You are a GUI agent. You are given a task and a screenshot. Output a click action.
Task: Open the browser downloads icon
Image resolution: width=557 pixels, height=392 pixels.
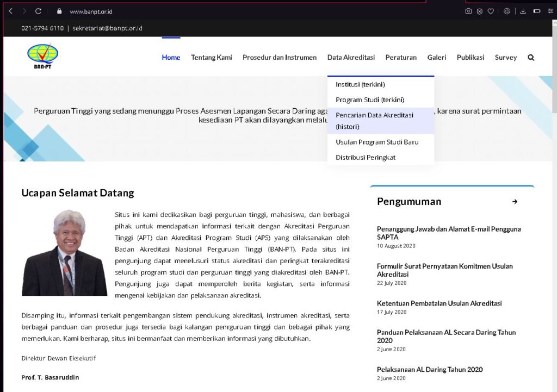point(523,11)
